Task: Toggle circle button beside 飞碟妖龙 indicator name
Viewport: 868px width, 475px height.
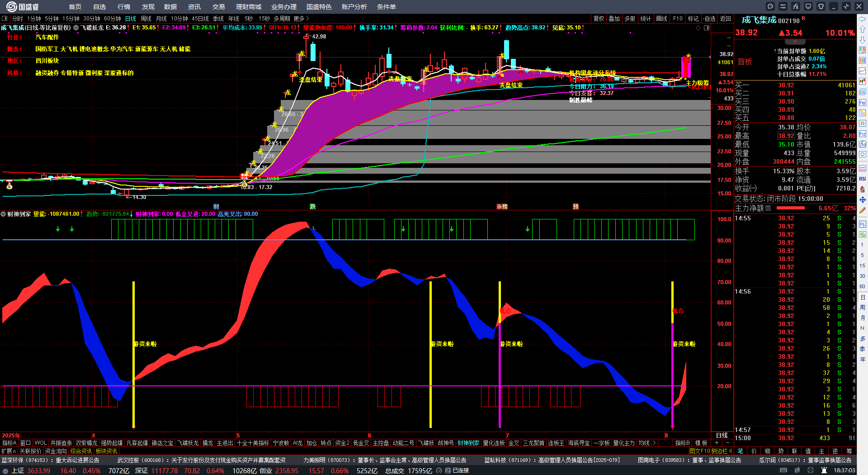Action: tap(76, 28)
